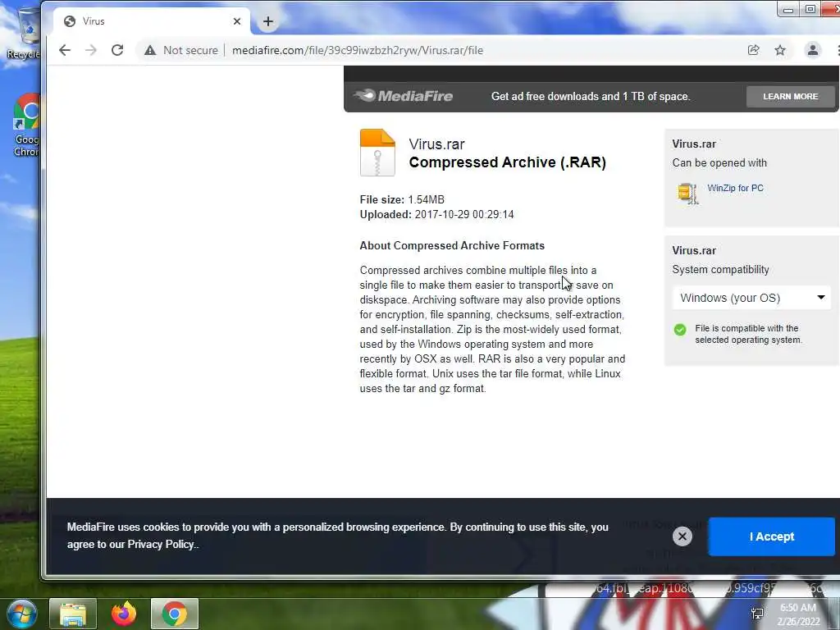Click the 'System compatibility' label
This screenshot has width=840, height=630.
pos(720,269)
